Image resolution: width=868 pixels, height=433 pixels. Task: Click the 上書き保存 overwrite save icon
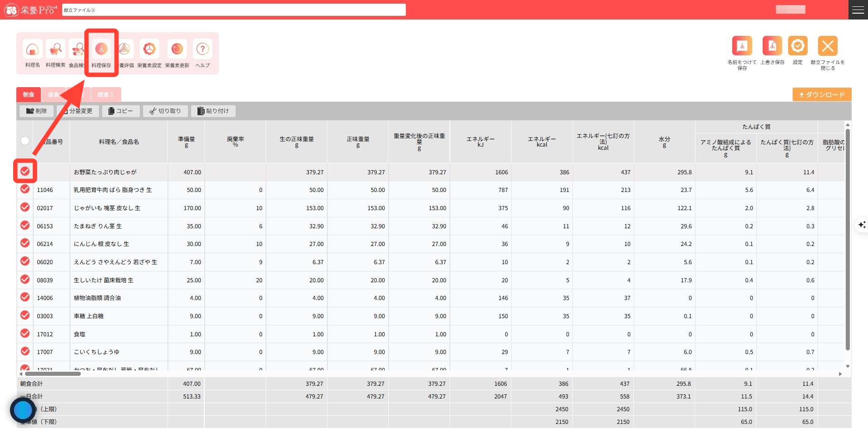772,46
